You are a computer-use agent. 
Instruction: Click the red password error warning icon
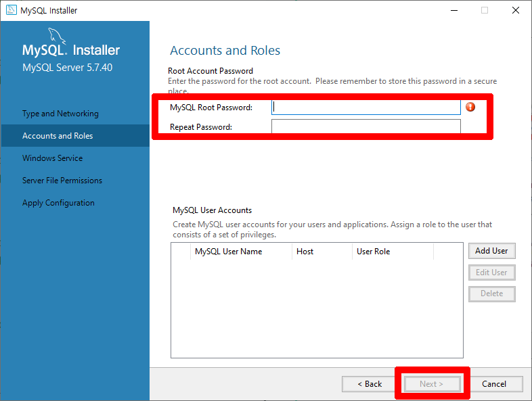(x=470, y=107)
